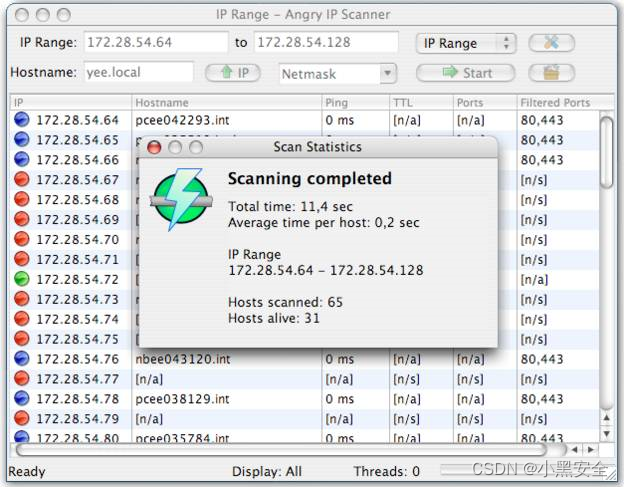Click the IP up-arrow button

(233, 73)
